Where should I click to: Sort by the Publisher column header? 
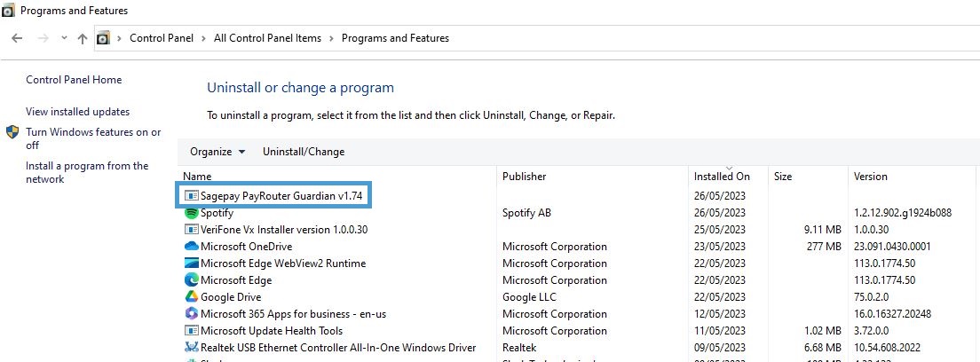tap(592, 177)
